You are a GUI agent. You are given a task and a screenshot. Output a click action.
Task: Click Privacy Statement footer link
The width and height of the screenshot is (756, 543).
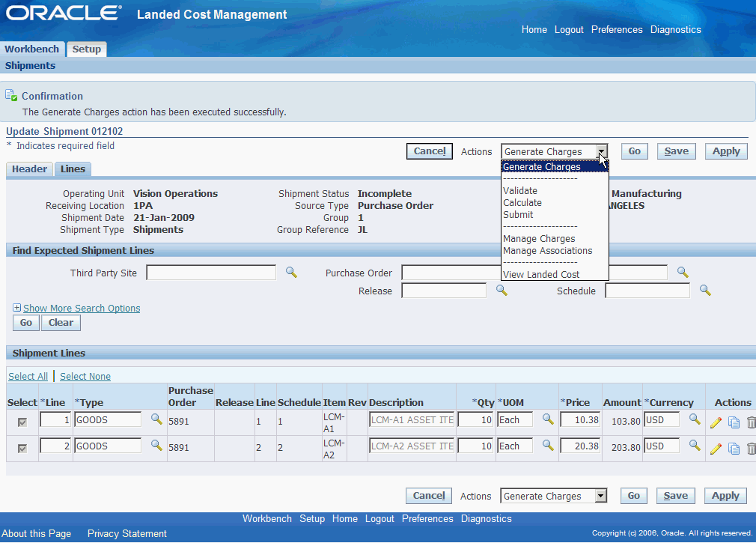pyautogui.click(x=126, y=533)
